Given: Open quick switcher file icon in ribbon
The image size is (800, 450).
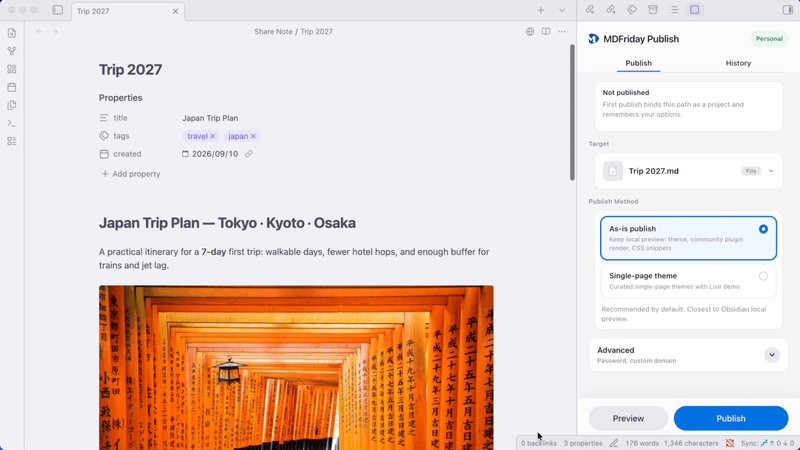Looking at the screenshot, I should tap(12, 33).
